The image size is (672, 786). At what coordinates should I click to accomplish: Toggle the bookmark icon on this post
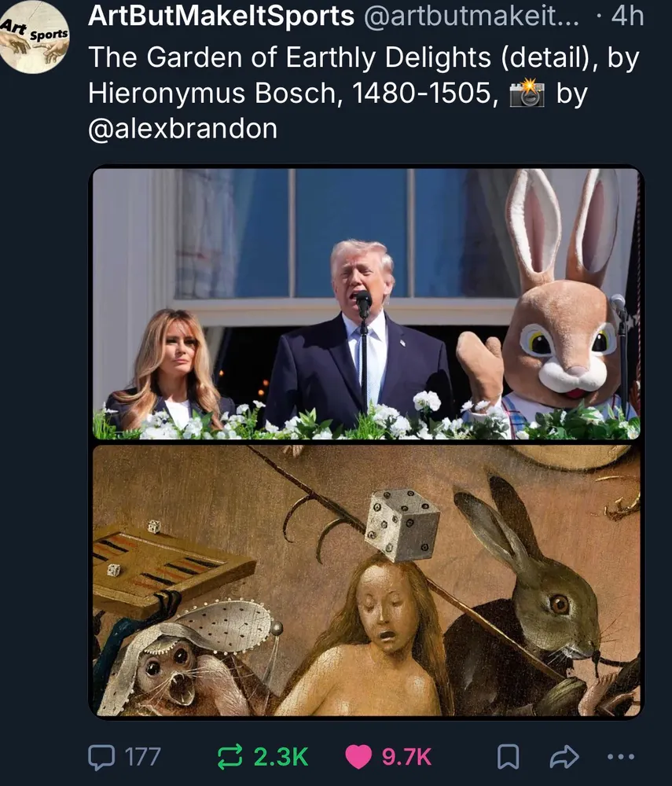click(x=508, y=756)
